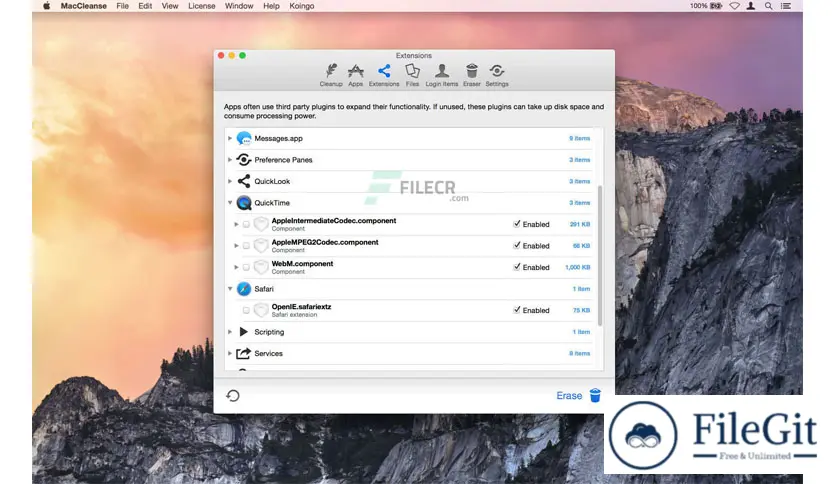
Task: Select checkbox for AppleIntermediateCodec.component
Action: 246,224
